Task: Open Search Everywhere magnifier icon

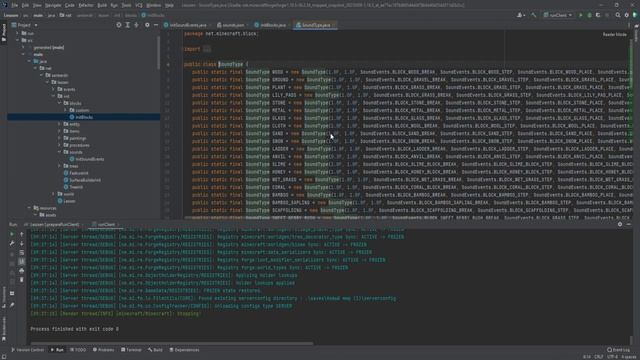Action: click(x=618, y=15)
